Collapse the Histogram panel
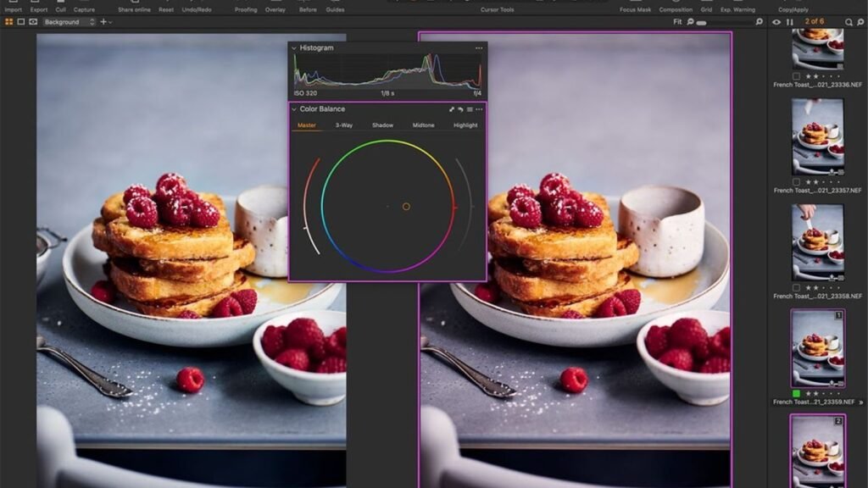Screen dimensions: 868x488 pyautogui.click(x=295, y=48)
